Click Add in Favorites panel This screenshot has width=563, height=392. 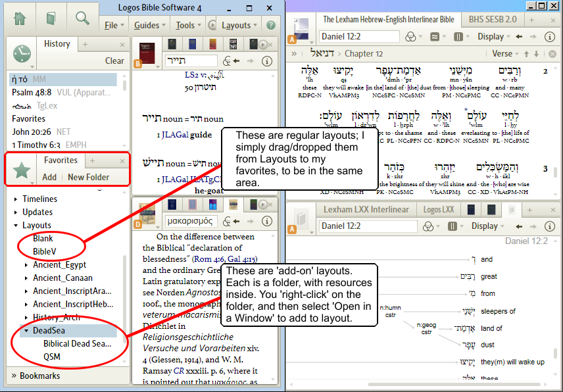click(49, 178)
